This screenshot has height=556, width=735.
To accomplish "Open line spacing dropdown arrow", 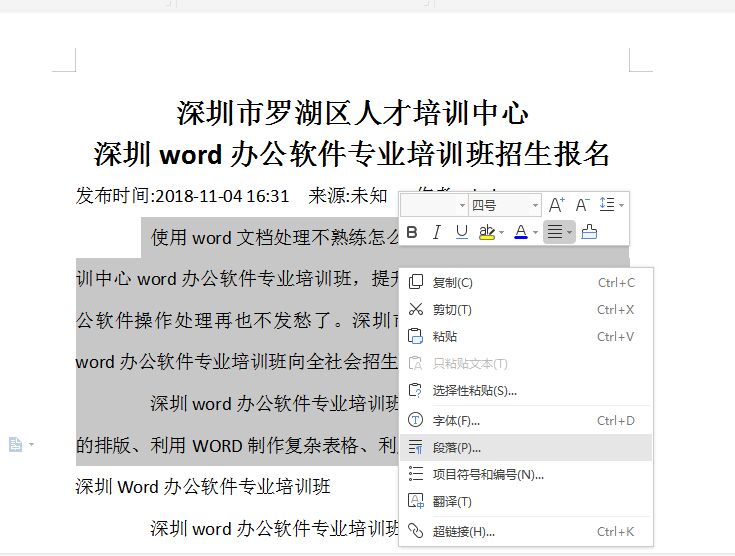I will [621, 205].
